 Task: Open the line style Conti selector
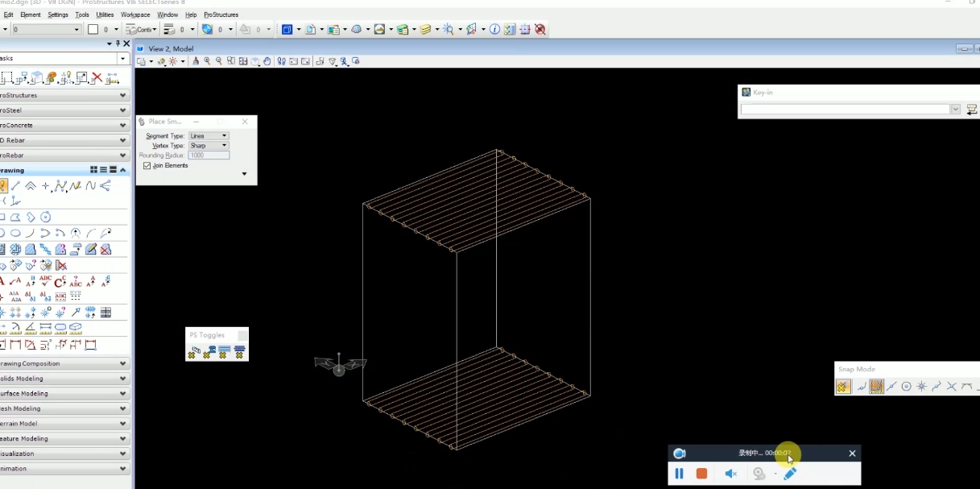(x=142, y=29)
